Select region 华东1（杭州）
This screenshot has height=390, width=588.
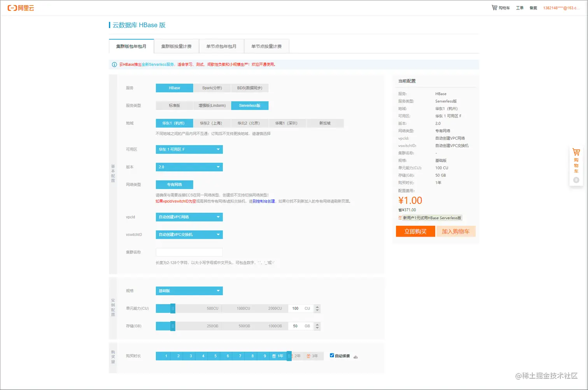coord(174,123)
